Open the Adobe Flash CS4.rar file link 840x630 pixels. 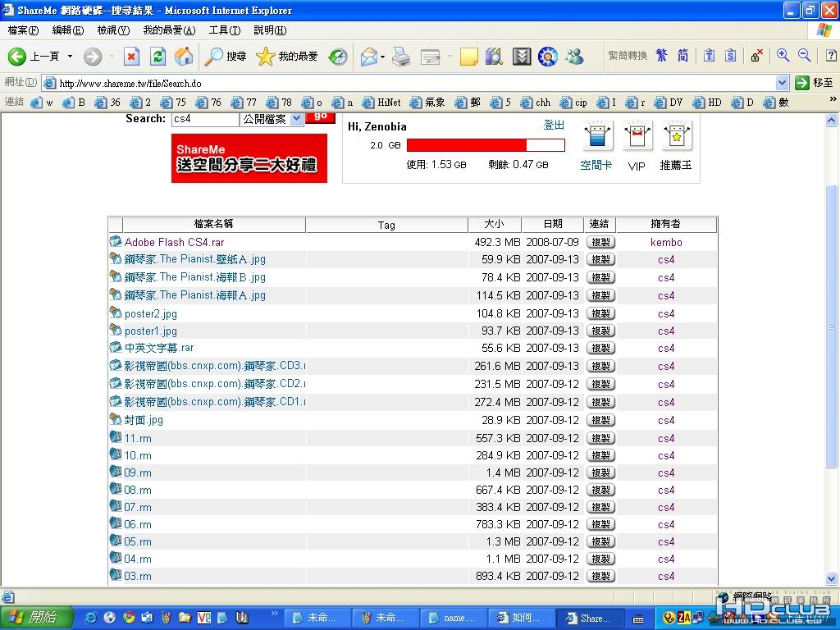(174, 242)
